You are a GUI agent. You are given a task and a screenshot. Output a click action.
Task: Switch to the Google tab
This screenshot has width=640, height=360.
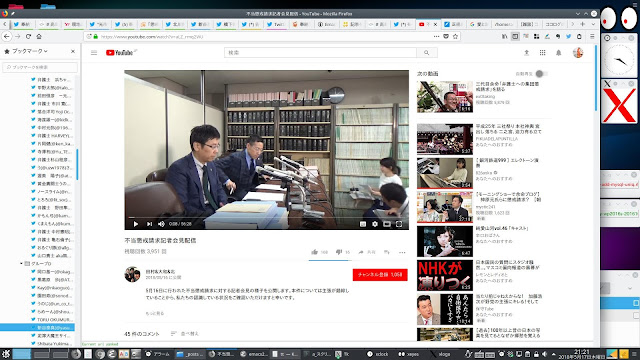(479, 24)
